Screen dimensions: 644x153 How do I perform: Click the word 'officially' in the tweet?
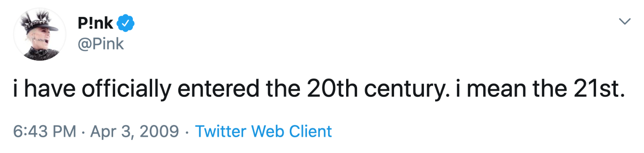127,89
